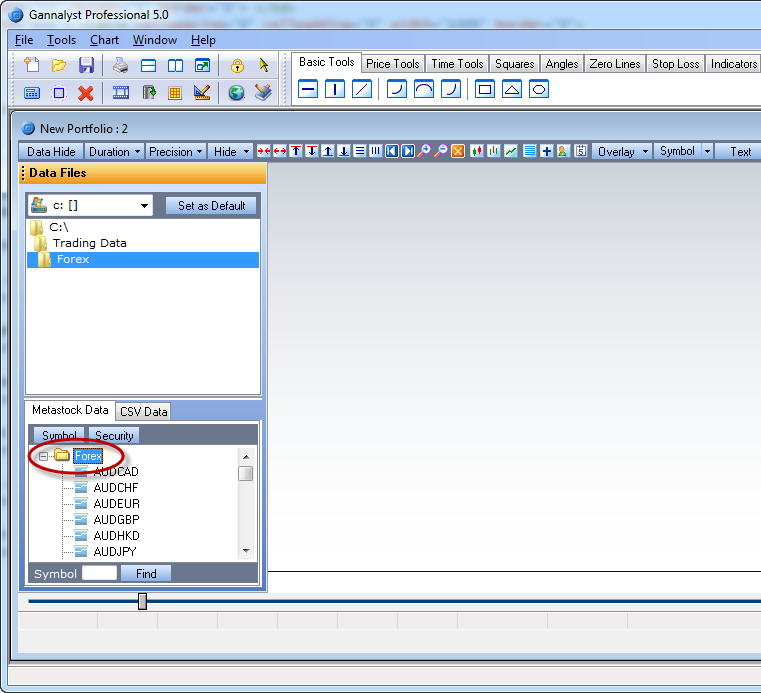Viewport: 761px width, 693px height.
Task: Open the c: drive selector combo box
Action: click(90, 205)
